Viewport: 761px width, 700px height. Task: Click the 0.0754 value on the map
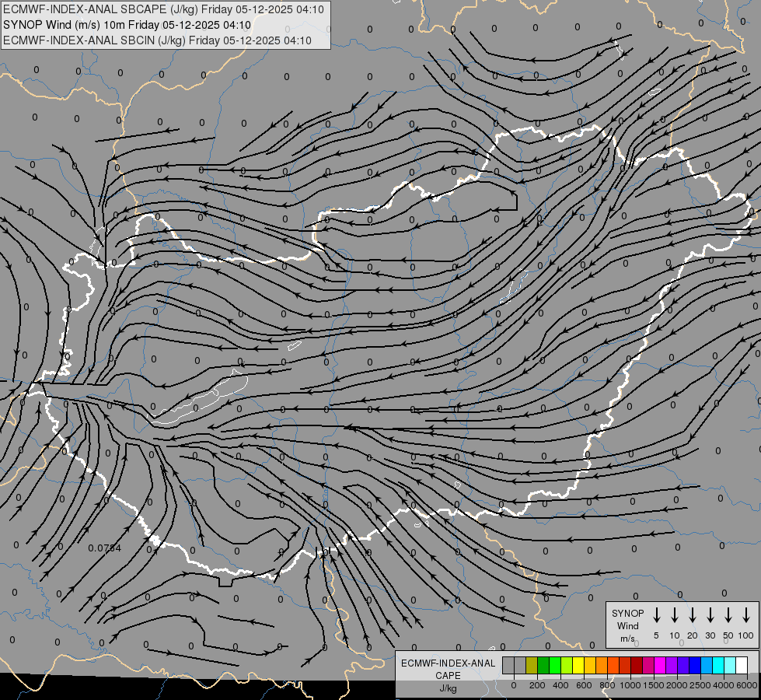[104, 548]
